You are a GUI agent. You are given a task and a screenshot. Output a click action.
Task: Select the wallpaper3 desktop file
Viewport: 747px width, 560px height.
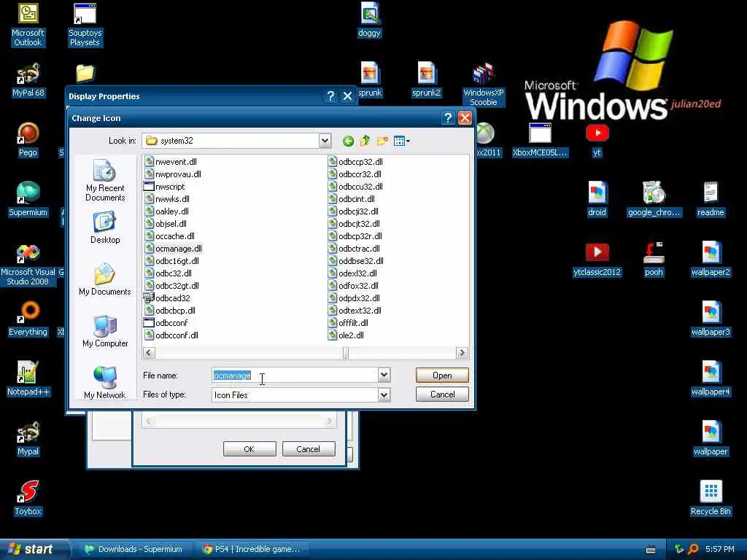711,319
